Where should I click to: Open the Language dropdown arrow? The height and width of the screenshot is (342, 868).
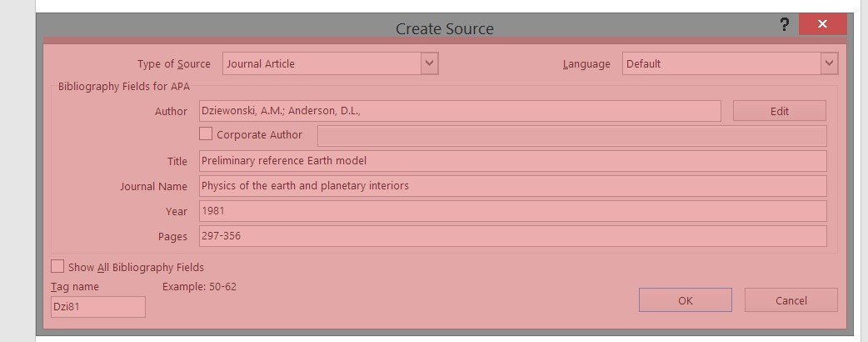[829, 63]
